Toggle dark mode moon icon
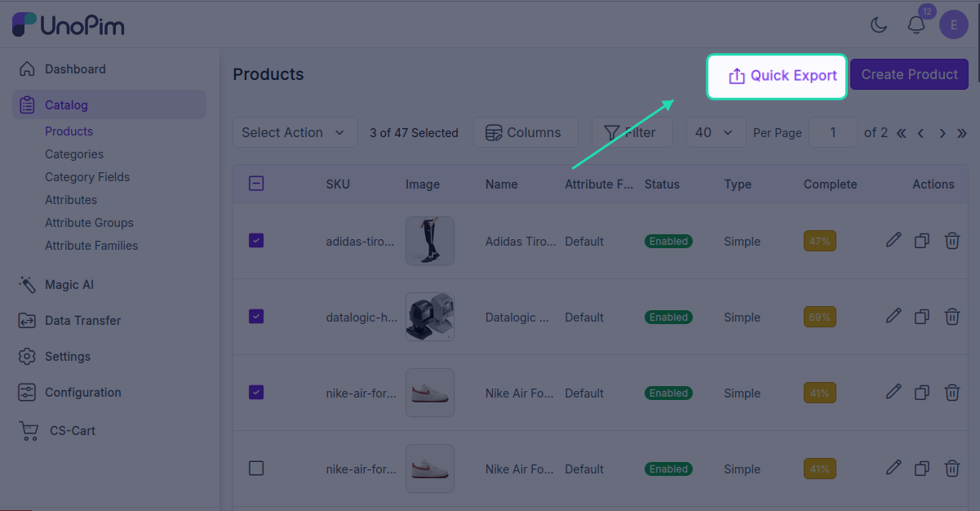 [x=879, y=25]
